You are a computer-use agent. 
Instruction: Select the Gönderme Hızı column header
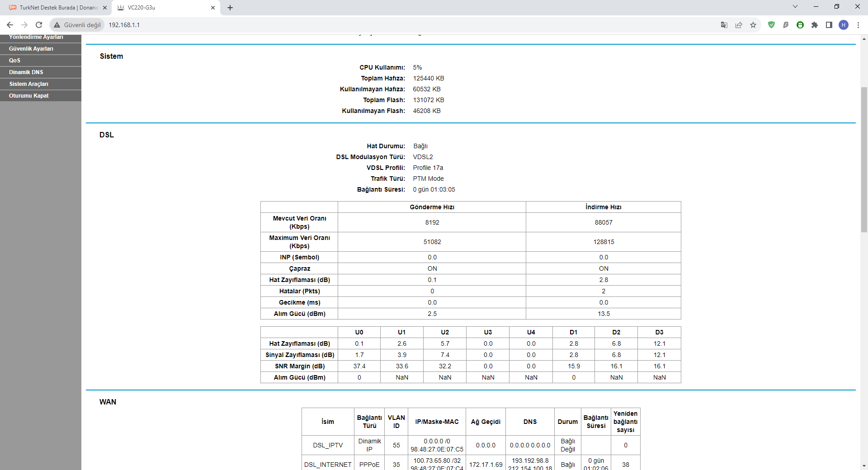coord(432,207)
